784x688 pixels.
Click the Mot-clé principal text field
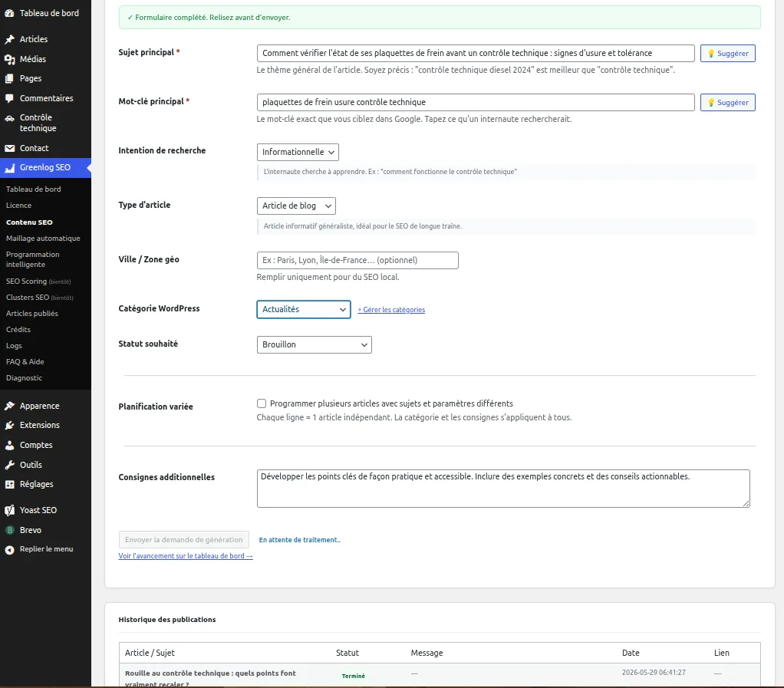click(476, 103)
